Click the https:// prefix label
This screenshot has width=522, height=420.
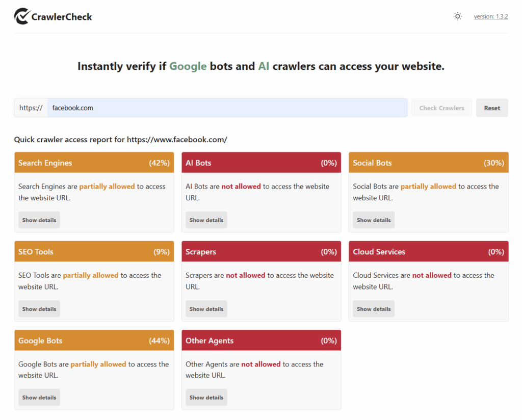(x=31, y=108)
